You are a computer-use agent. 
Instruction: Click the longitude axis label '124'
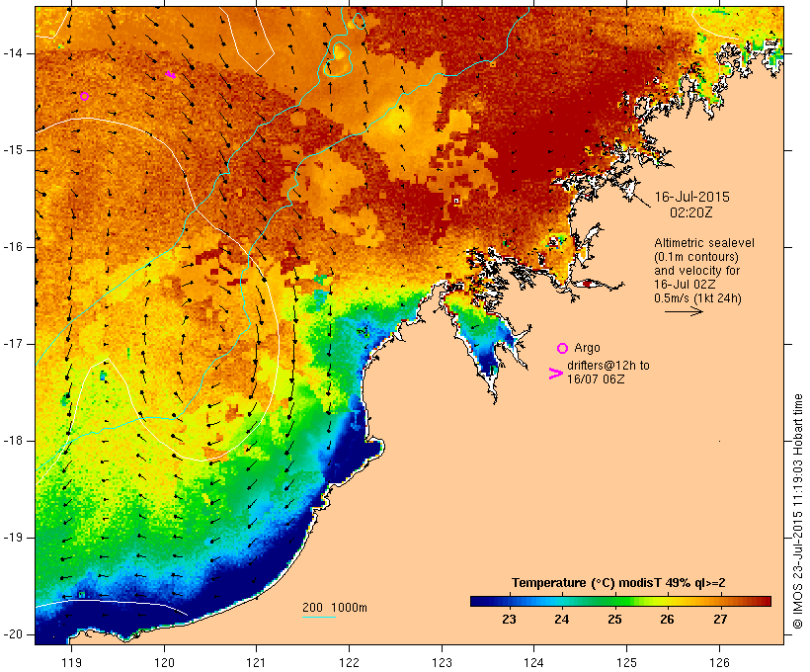534,663
